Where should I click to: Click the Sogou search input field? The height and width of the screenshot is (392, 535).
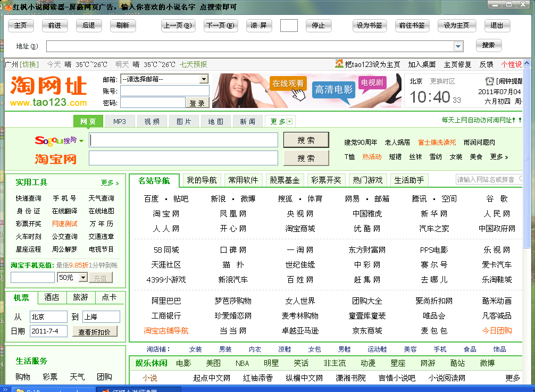(x=183, y=140)
